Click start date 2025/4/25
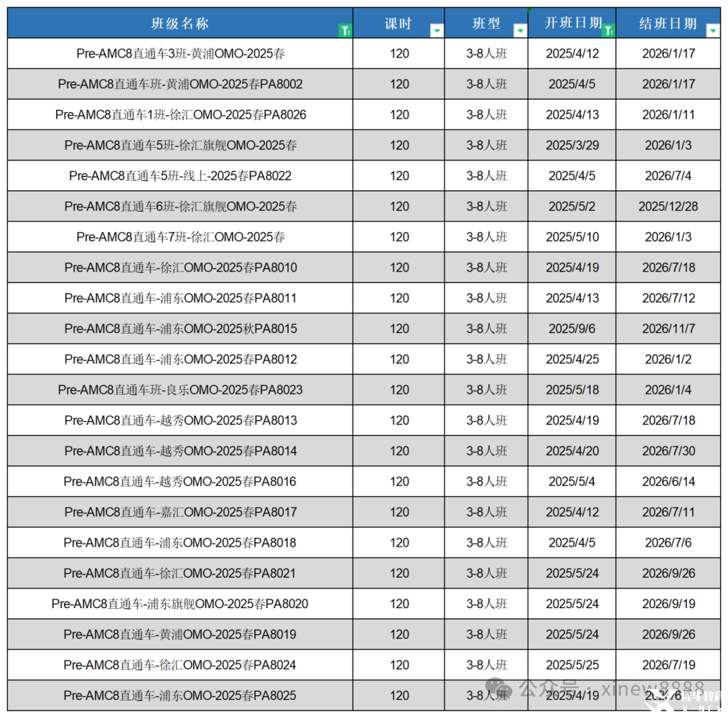 click(x=572, y=359)
